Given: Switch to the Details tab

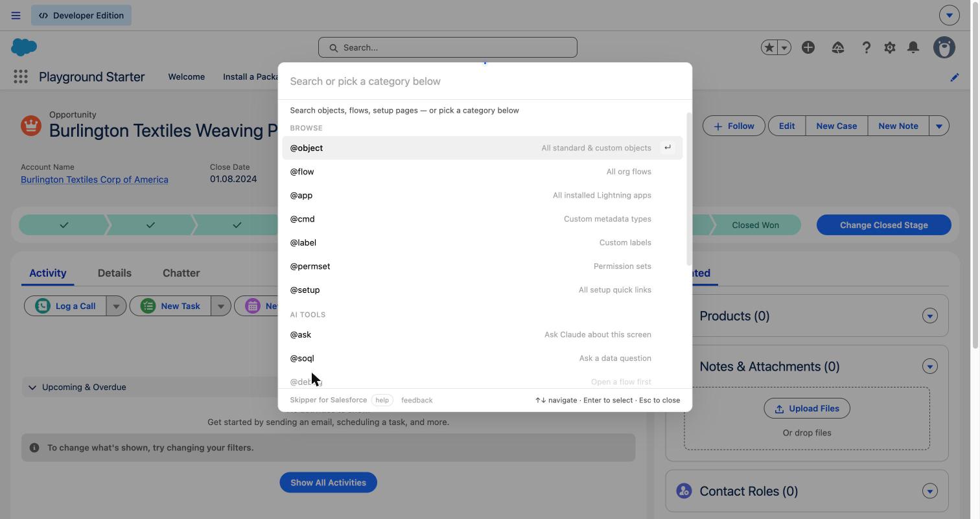Looking at the screenshot, I should coord(115,273).
